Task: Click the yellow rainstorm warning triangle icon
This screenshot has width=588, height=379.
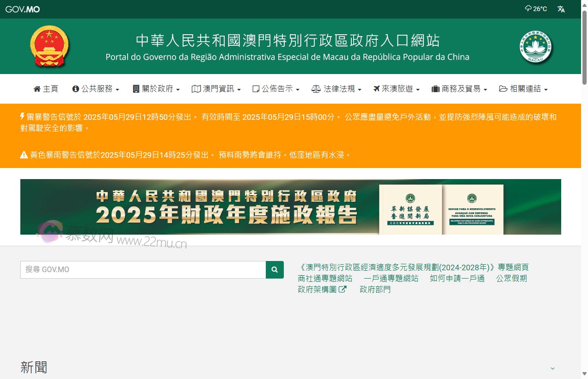Action: pos(23,155)
